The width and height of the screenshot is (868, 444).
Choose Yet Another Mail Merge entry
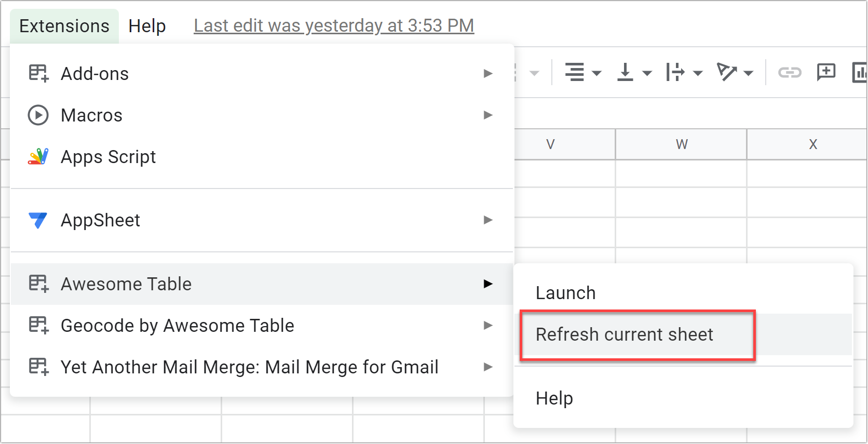249,367
